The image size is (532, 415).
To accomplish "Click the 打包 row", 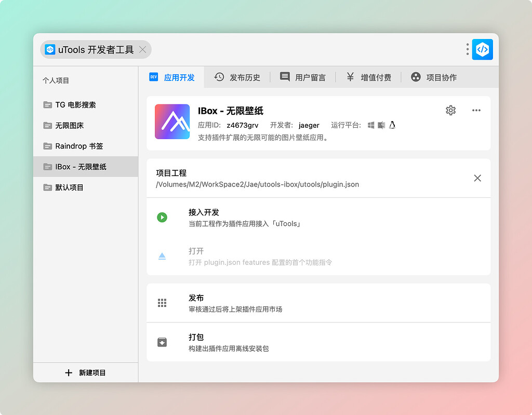I will [x=318, y=342].
